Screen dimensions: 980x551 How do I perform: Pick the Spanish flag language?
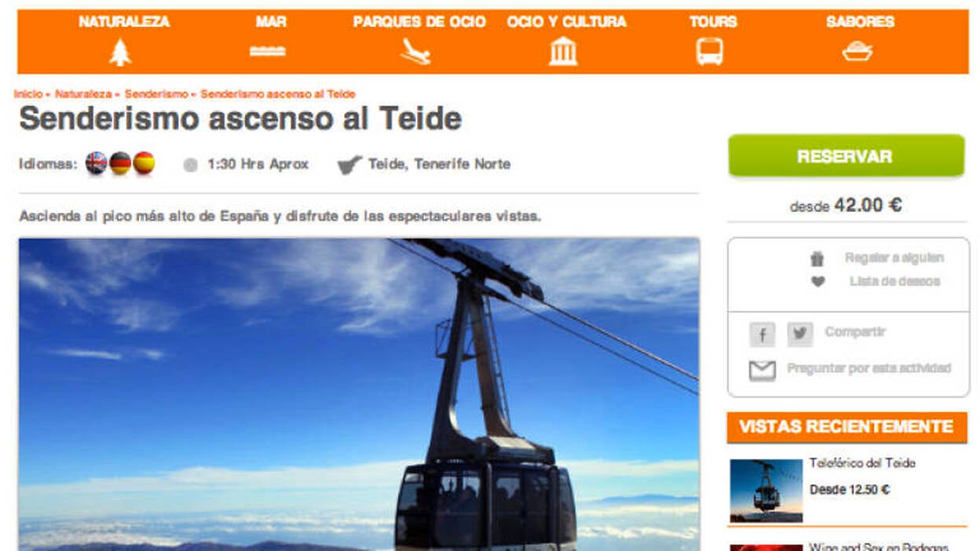click(x=144, y=163)
